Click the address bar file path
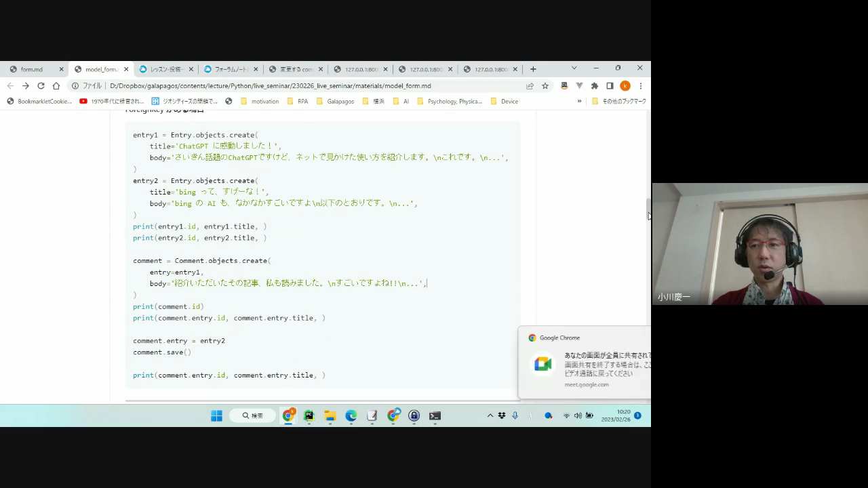Viewport: 868px width, 488px height. [x=270, y=86]
